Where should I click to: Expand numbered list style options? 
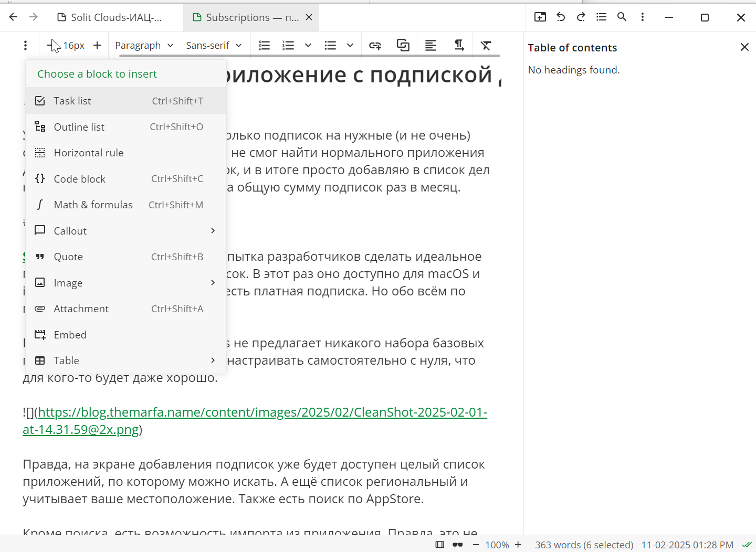[308, 46]
